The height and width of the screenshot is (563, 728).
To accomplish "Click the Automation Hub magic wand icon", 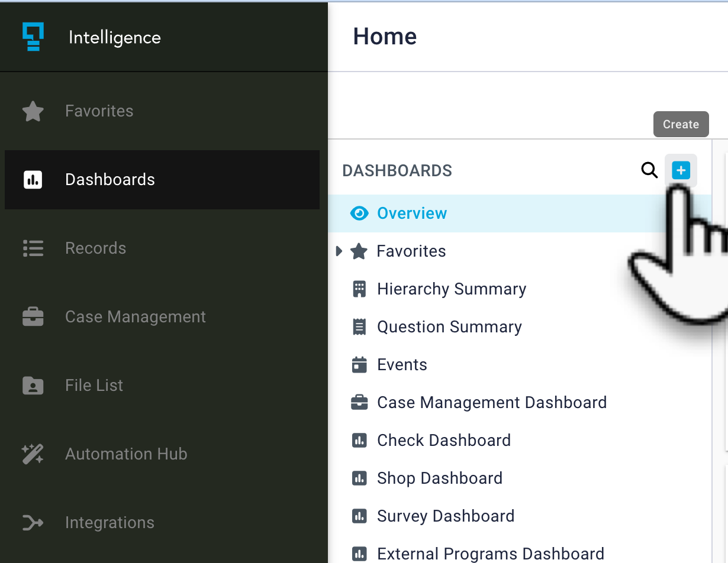I will pos(33,454).
